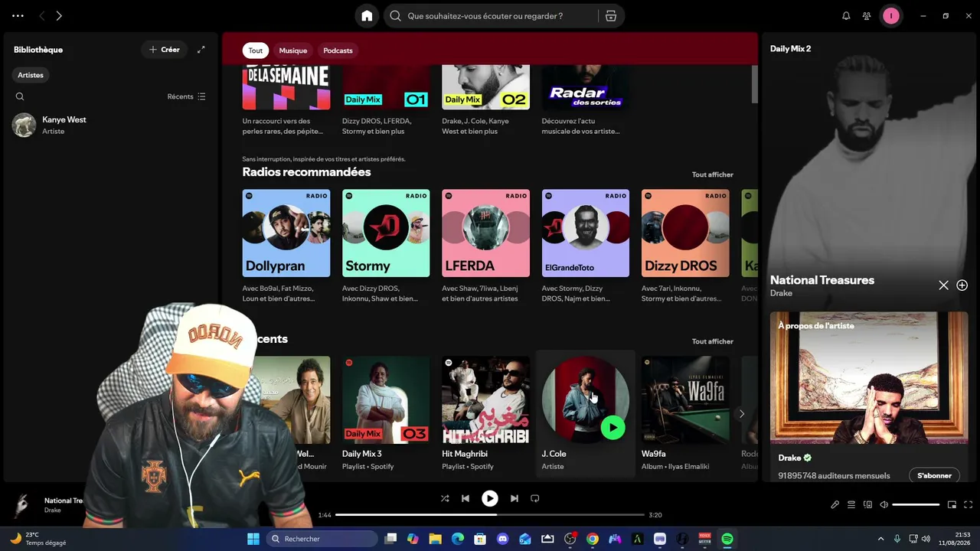980x551 pixels.
Task: Enter full screen player mode
Action: 968,504
